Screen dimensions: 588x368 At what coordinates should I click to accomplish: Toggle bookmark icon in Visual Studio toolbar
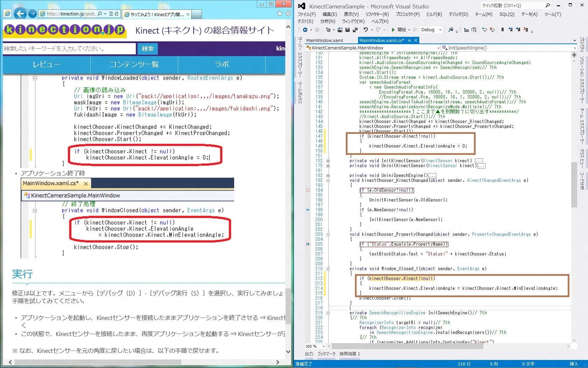(503, 30)
